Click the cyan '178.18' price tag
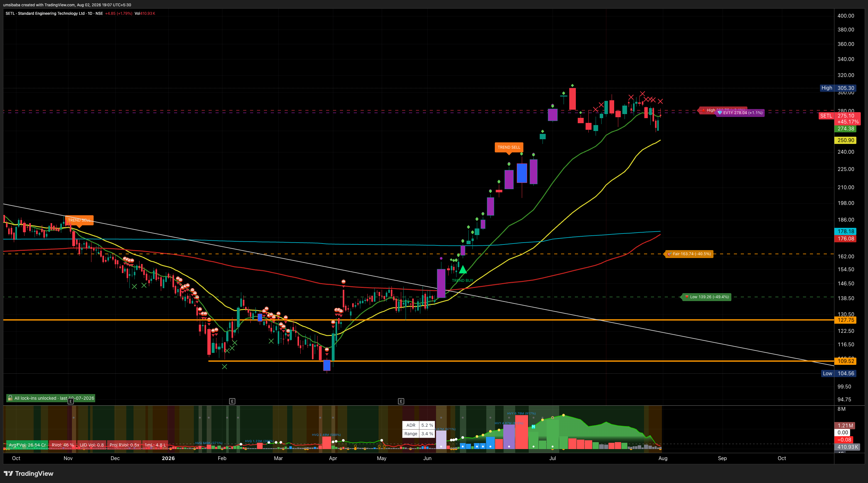This screenshot has width=868, height=483. 846,231
